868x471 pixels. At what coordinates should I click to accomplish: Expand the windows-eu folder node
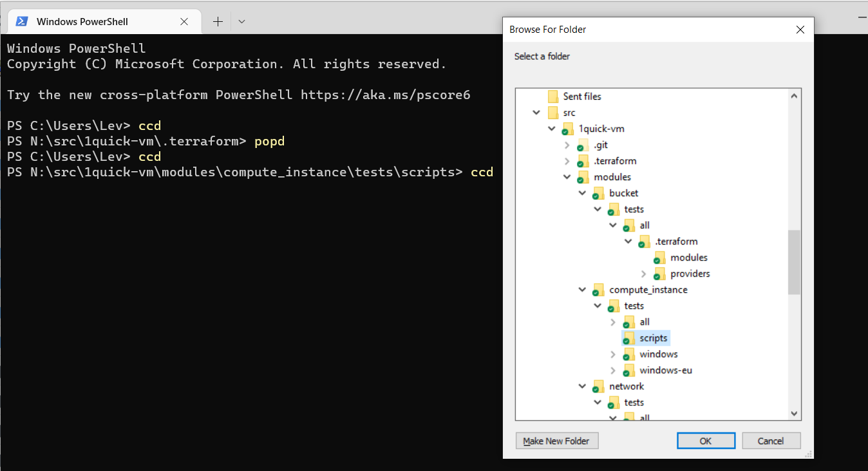point(613,370)
